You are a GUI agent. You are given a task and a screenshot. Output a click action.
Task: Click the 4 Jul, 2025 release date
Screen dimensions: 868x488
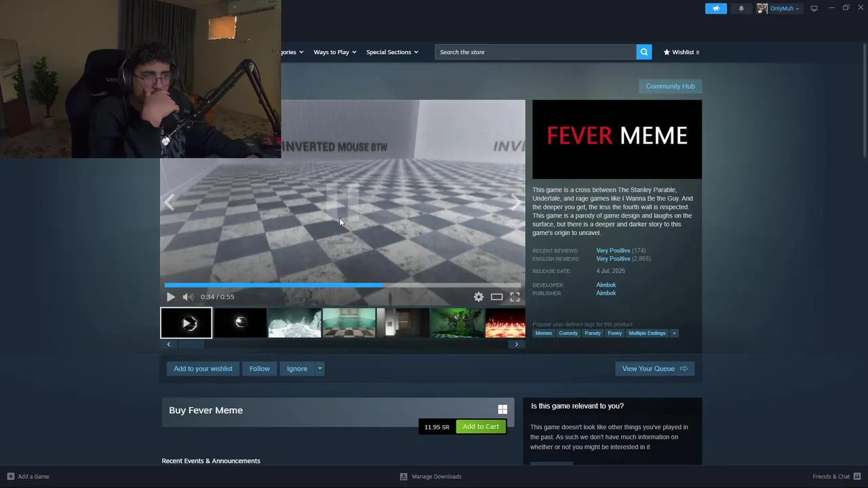(x=611, y=271)
